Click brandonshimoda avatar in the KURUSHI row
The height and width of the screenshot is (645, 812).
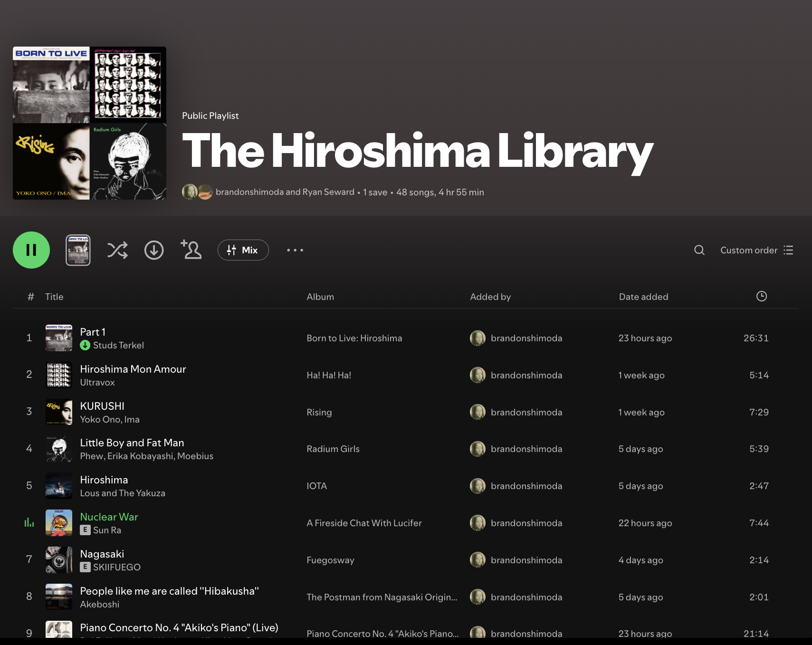(478, 412)
